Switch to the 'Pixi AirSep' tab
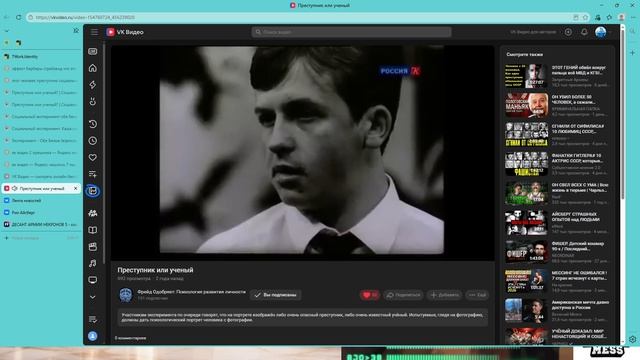 pyautogui.click(x=41, y=212)
